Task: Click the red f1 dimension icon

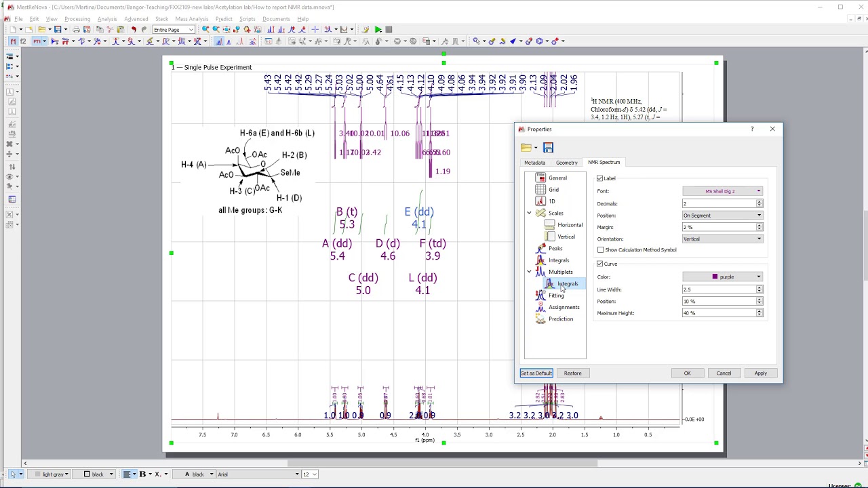Action: (x=13, y=41)
